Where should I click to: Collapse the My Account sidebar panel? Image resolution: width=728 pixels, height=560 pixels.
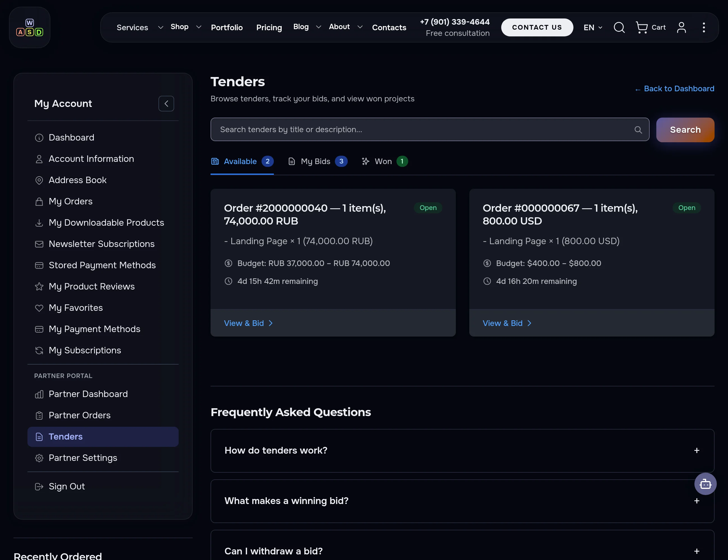(166, 104)
